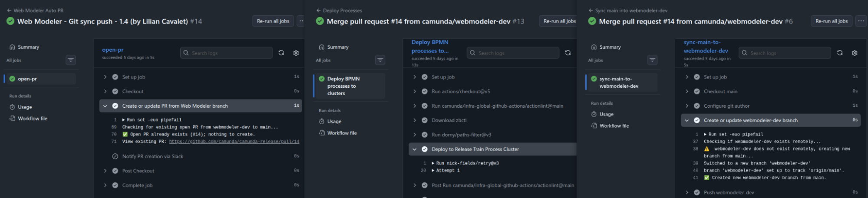Click filter jobs icon in Deploy Processes sidebar

click(380, 60)
